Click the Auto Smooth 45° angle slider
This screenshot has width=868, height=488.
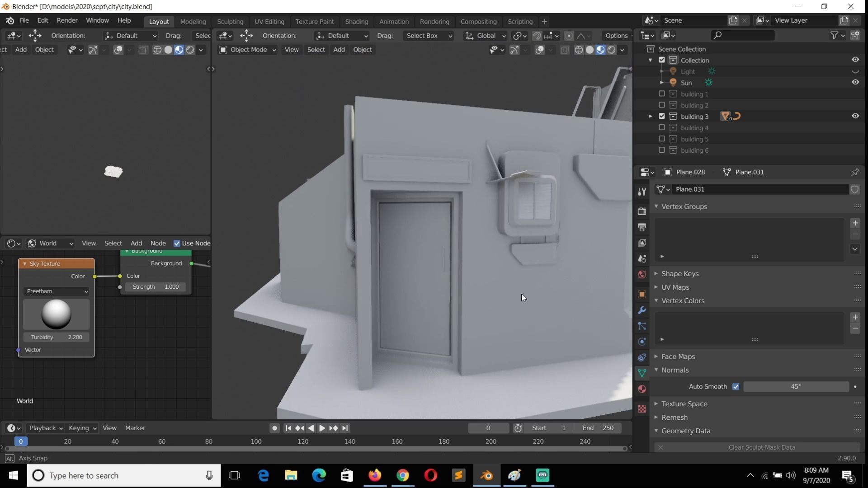coord(796,387)
